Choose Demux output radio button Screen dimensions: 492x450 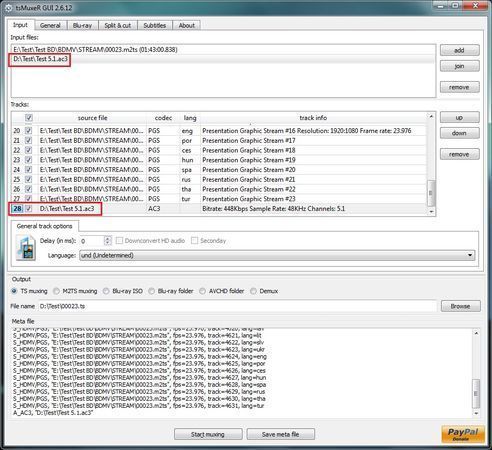[x=253, y=291]
